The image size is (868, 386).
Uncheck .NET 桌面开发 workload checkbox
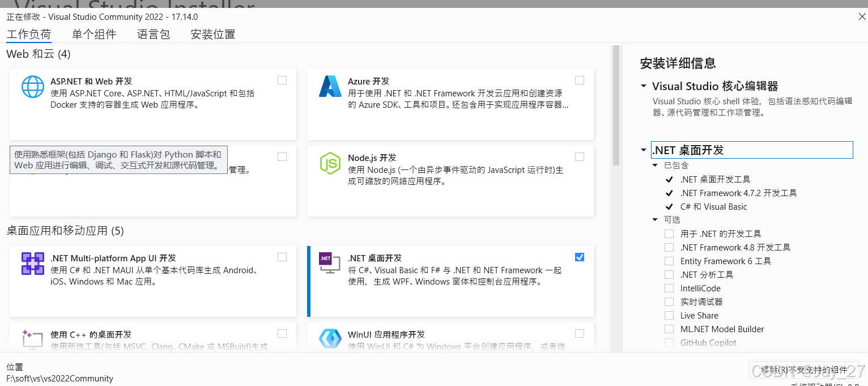coord(579,257)
